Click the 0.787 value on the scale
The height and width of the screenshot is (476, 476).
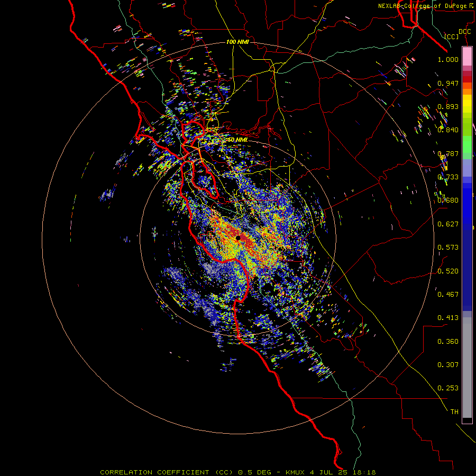tap(448, 153)
